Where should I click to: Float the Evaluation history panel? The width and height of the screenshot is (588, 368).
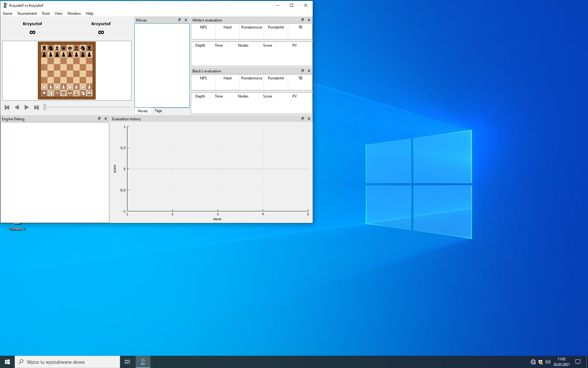(x=303, y=119)
